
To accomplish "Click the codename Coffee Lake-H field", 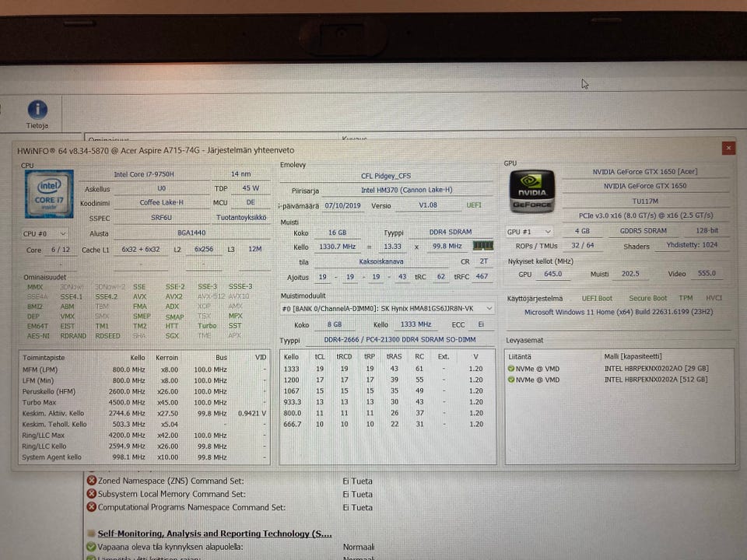I will coord(162,202).
